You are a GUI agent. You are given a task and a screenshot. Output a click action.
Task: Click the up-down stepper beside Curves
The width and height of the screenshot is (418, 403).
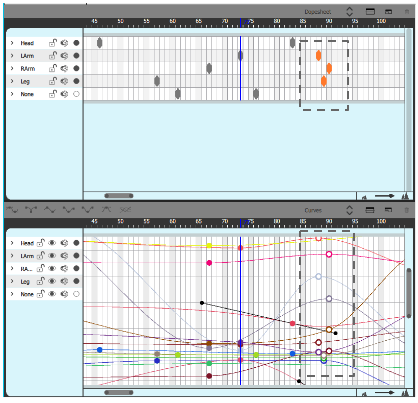tap(349, 210)
